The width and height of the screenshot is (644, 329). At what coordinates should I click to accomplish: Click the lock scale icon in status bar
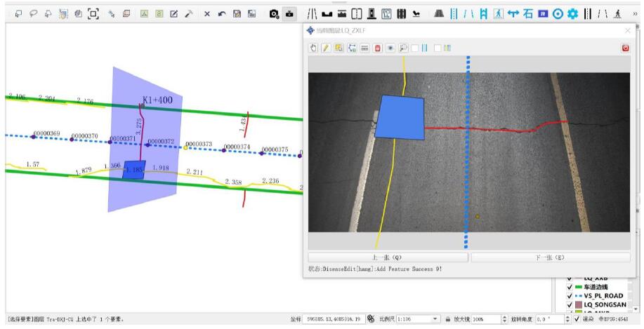pyautogui.click(x=448, y=318)
